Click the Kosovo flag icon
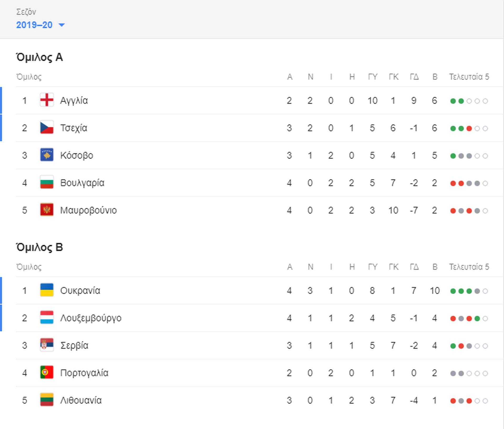 pos(47,155)
